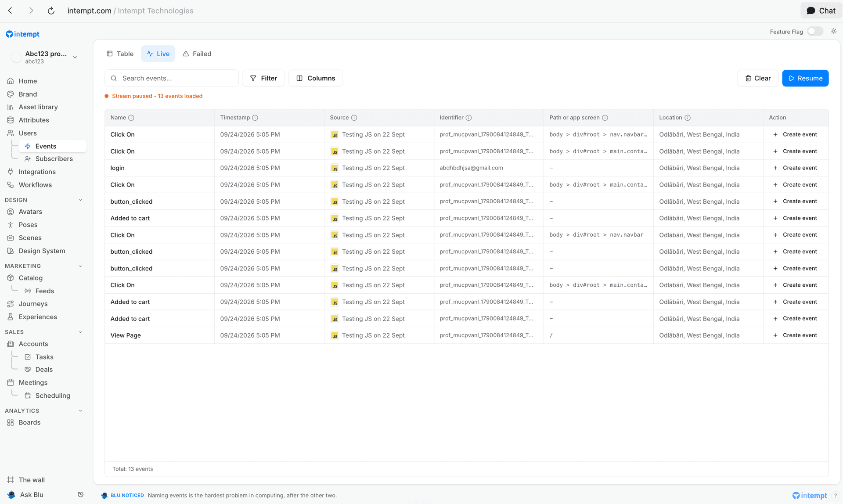This screenshot has height=504, width=843.
Task: Go to Attributes in sidebar
Action: 33,120
